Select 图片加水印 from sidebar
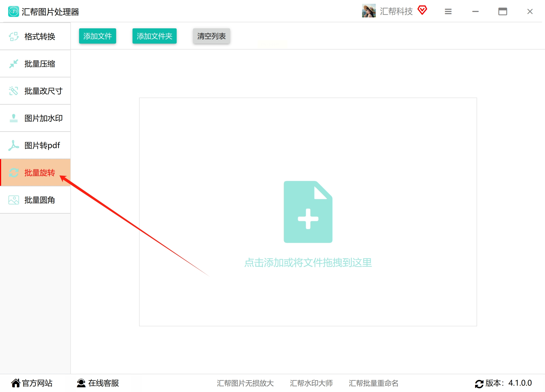This screenshot has height=392, width=545. 43,118
